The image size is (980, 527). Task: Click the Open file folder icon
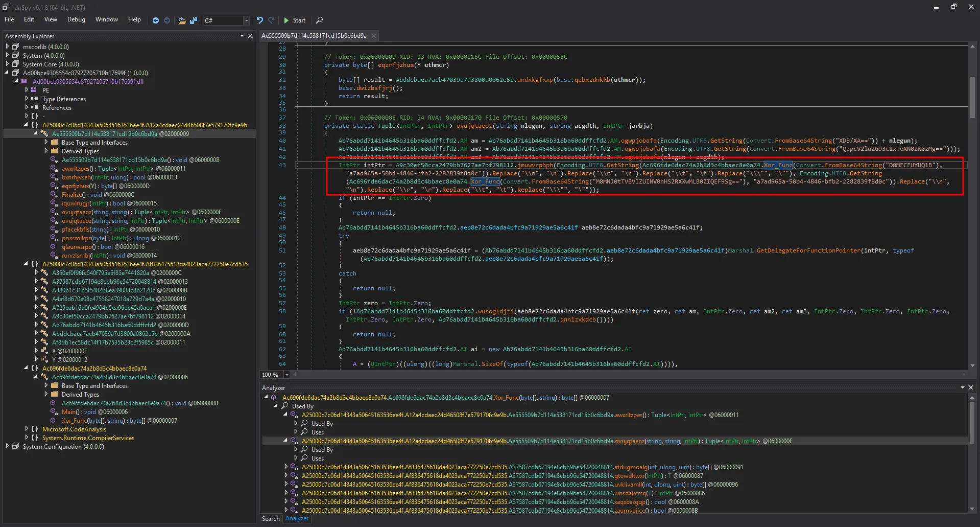pos(182,20)
